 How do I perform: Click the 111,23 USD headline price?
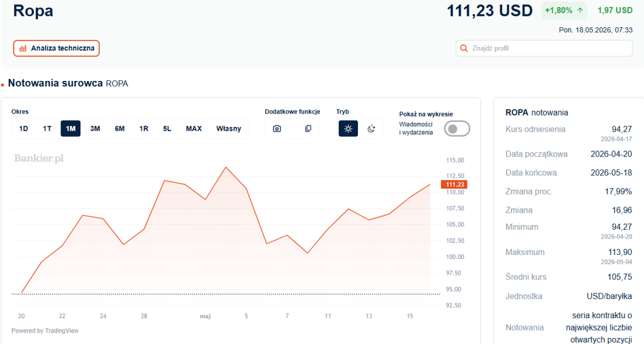point(490,11)
